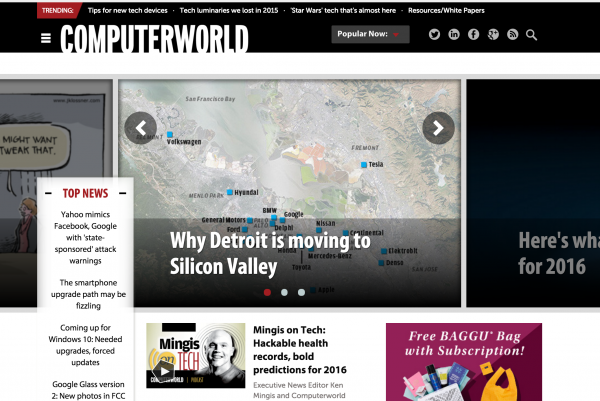
Task: Open 'Why Detroit is moving to Silicon Valley'
Action: click(x=270, y=253)
